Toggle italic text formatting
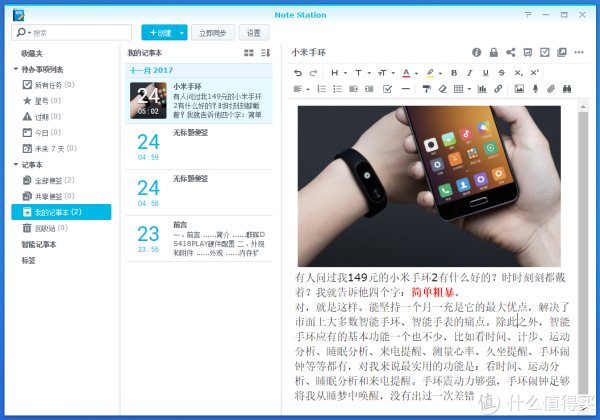Image resolution: width=600 pixels, height=420 pixels. pyautogui.click(x=470, y=72)
